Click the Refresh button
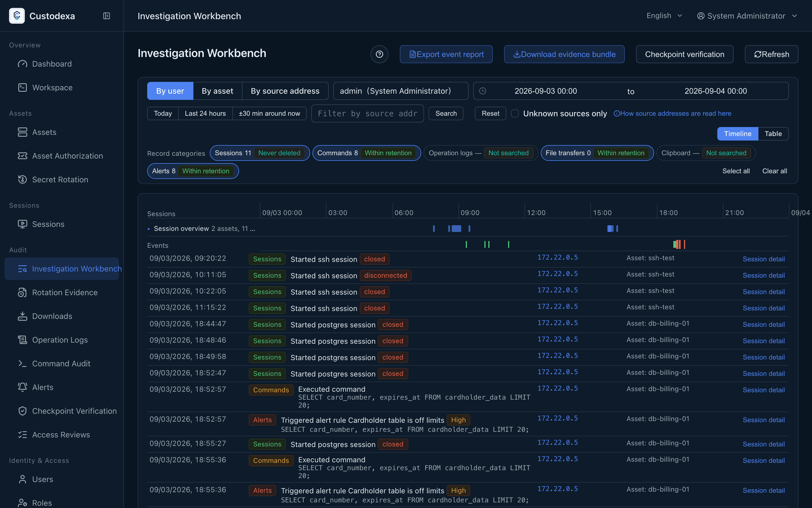The width and height of the screenshot is (812, 508). click(771, 54)
